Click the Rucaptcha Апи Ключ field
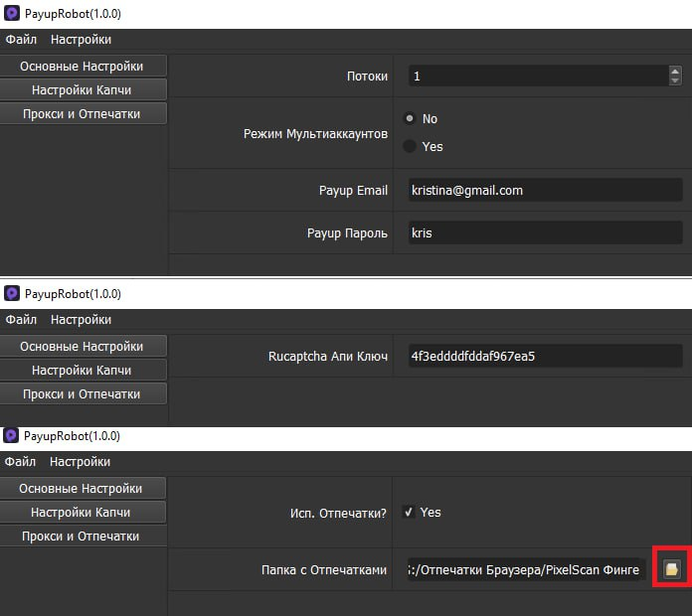The height and width of the screenshot is (616, 692). coord(545,356)
